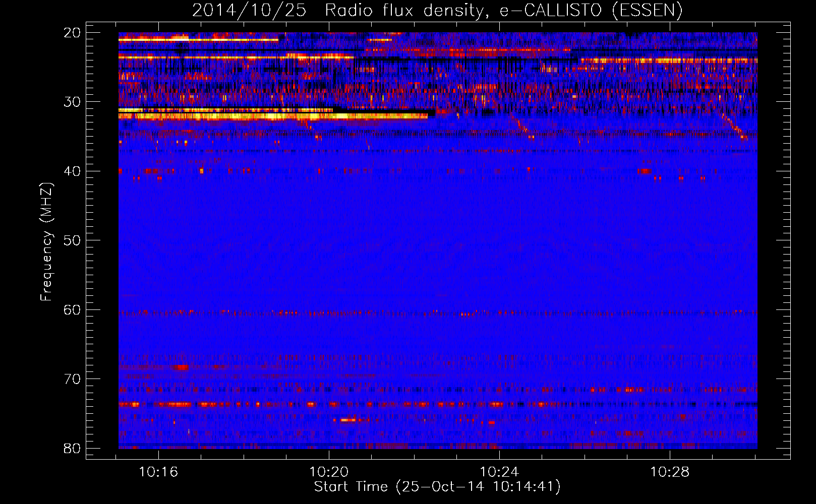This screenshot has width=816, height=504.
Task: Click the y-axis tick label '40'
Action: [x=72, y=171]
